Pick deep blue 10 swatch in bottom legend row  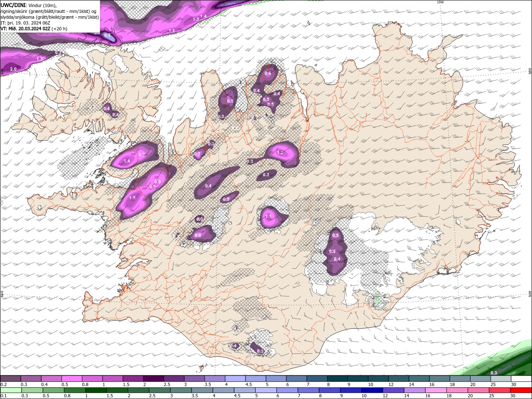click(372, 390)
